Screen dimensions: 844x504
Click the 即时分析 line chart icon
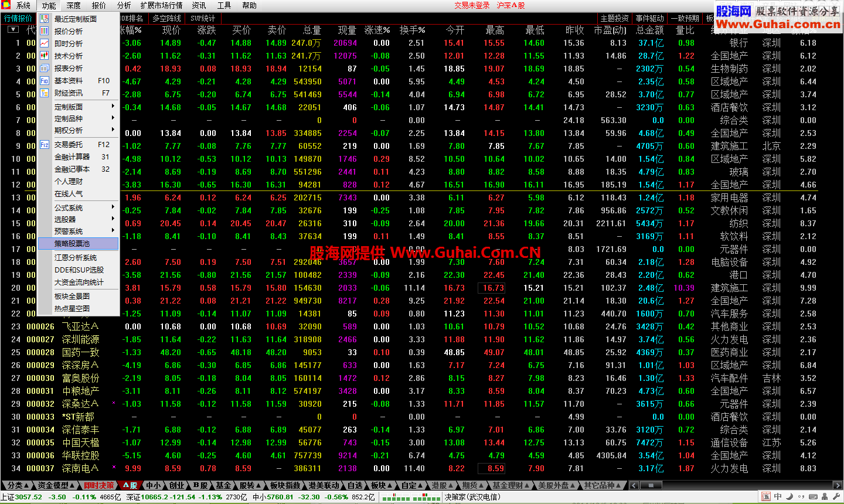[x=44, y=43]
